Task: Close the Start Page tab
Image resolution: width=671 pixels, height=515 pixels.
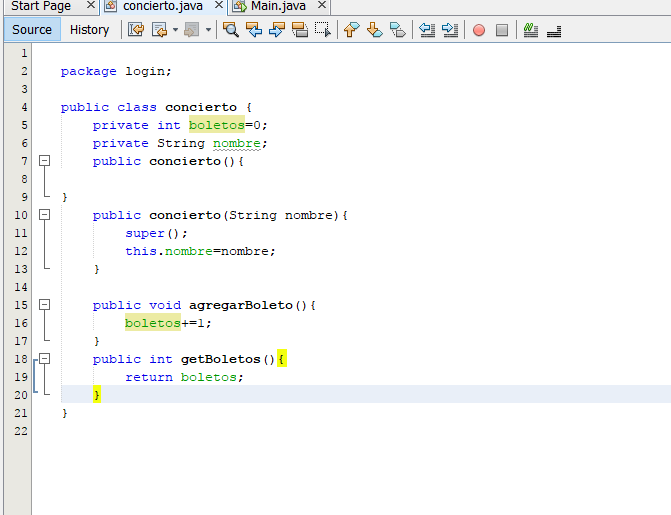Action: pyautogui.click(x=90, y=5)
